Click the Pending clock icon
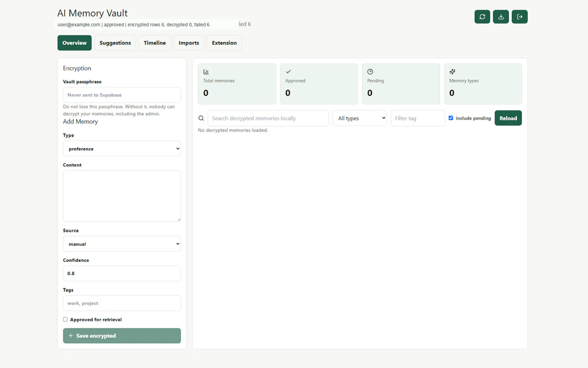The image size is (588, 368). tap(370, 72)
